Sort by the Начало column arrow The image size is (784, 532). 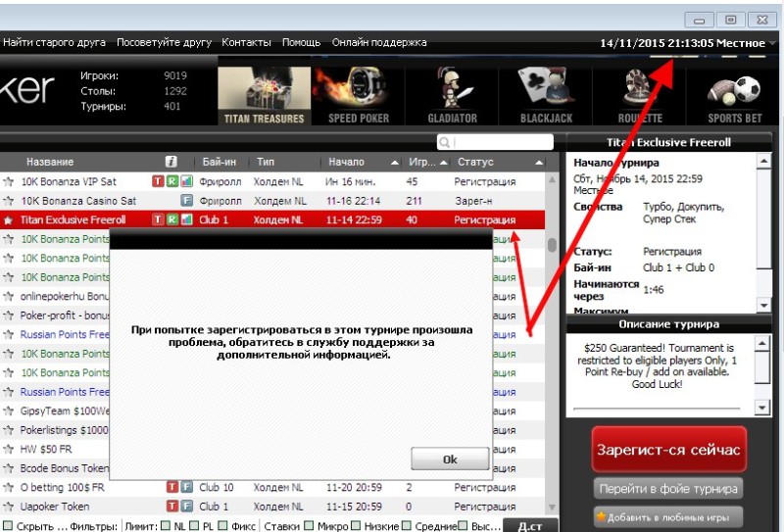(395, 163)
